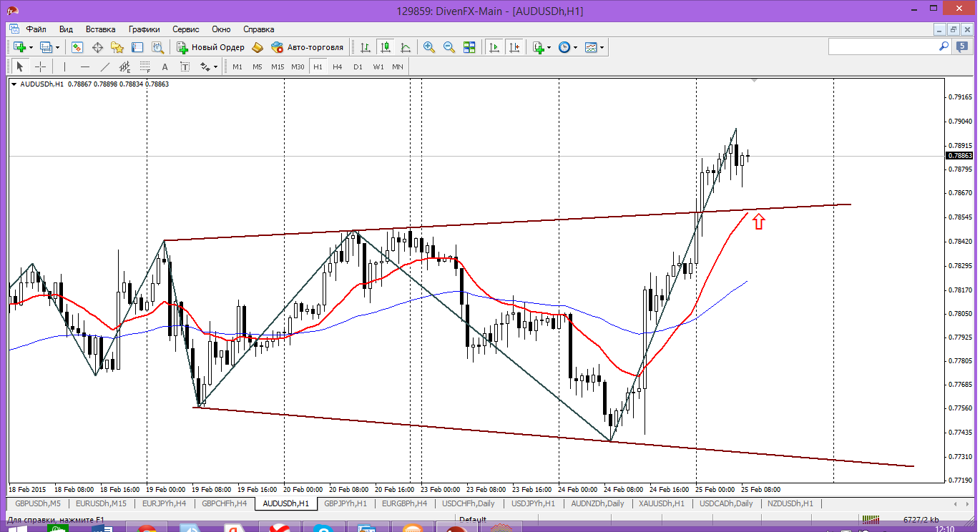Toggle chart auto scroll
The height and width of the screenshot is (532, 980).
[494, 47]
